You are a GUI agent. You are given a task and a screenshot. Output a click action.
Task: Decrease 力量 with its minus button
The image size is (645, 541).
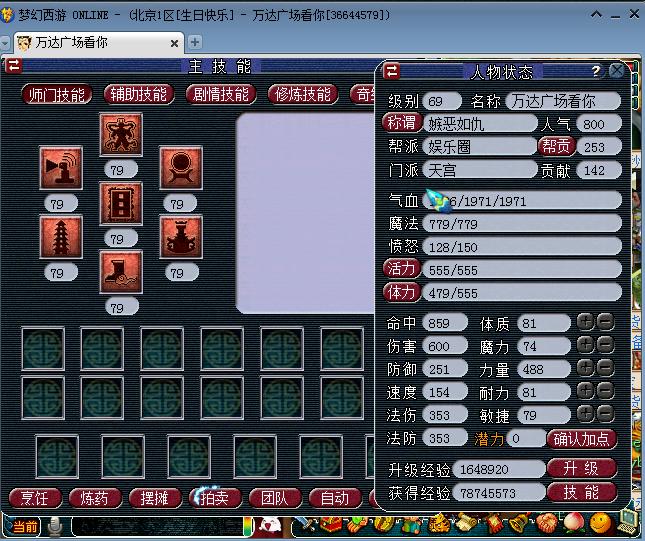coord(605,368)
